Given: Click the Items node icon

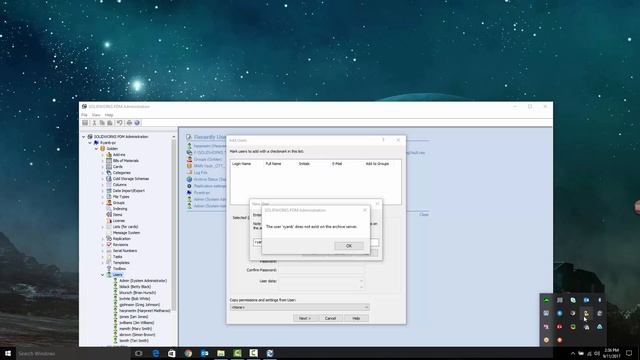Looking at the screenshot, I should (x=109, y=215).
